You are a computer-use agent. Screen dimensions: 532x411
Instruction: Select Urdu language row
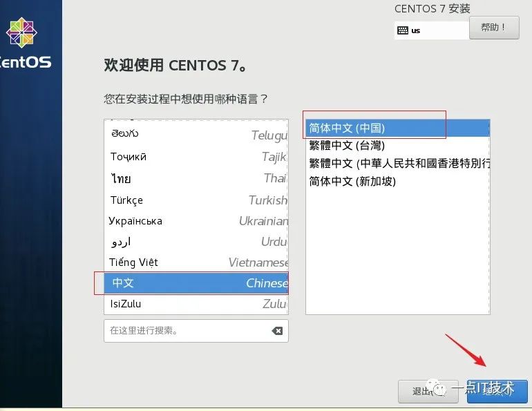[196, 242]
